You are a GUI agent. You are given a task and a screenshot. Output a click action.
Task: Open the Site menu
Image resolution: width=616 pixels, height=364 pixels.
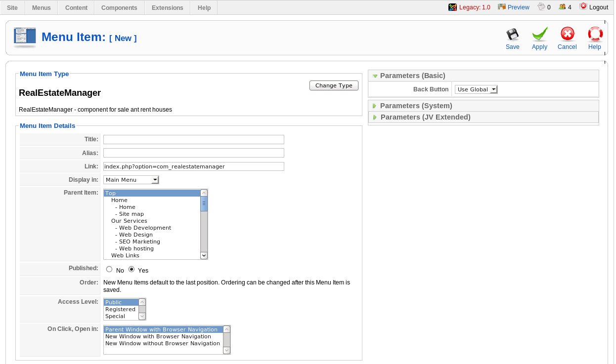12,7
